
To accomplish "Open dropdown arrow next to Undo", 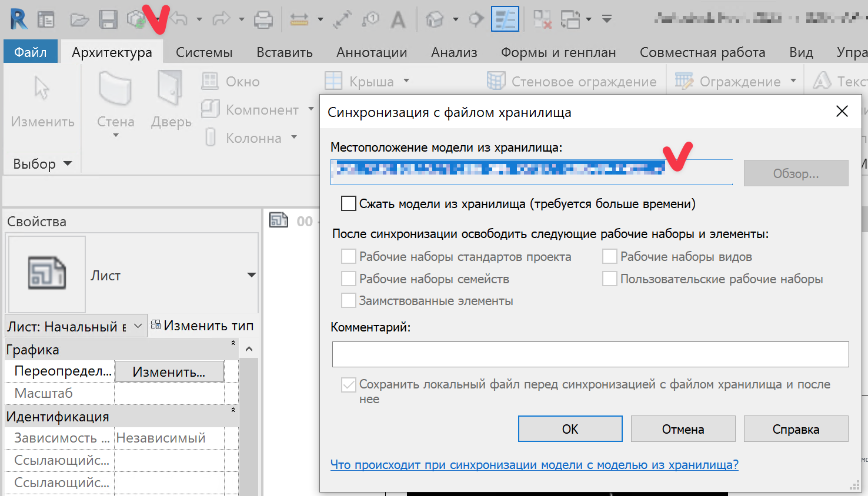I will point(199,19).
